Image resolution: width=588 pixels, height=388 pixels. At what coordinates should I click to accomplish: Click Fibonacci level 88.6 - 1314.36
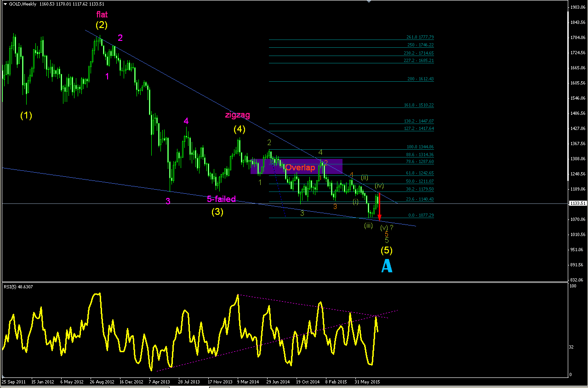(420, 155)
